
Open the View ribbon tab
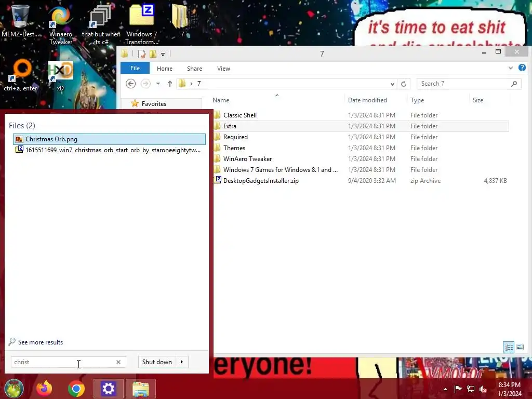tap(223, 69)
